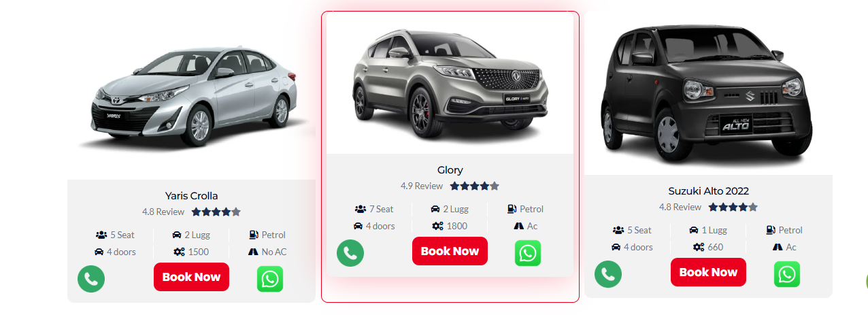Viewport: 868px width, 315px height.
Task: Click the phone icon on Suzuki Alto 2022 card
Action: pyautogui.click(x=608, y=274)
